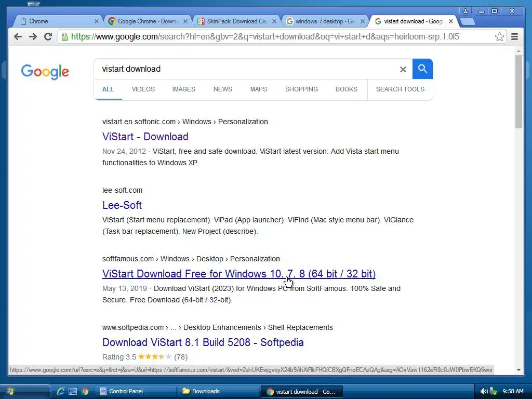This screenshot has height=399, width=532.
Task: Open a new tab with the new tab button
Action: (468, 21)
